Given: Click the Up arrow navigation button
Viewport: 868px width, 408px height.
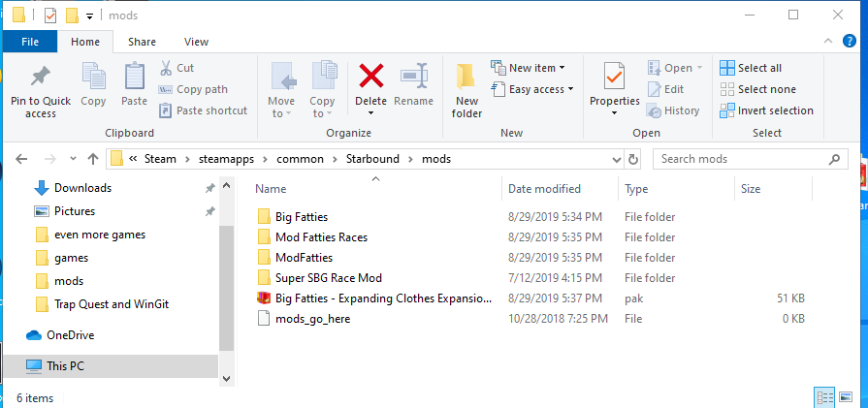Looking at the screenshot, I should (93, 159).
